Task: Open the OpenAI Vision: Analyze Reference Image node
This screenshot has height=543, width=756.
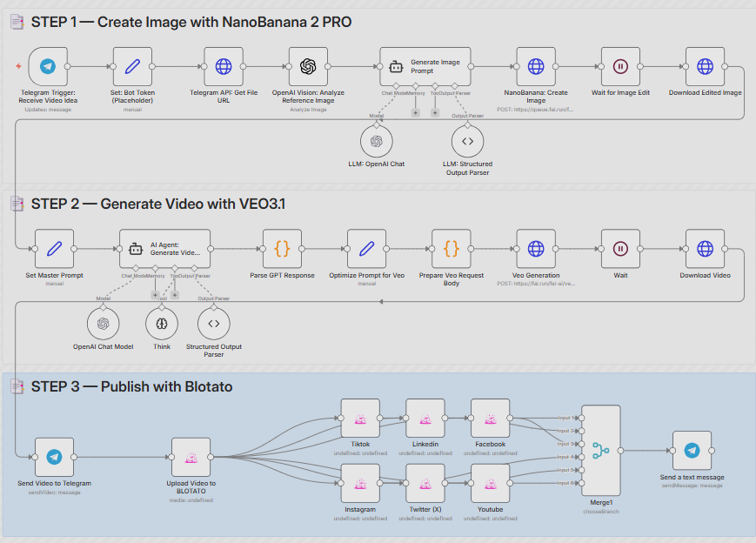Action: [308, 67]
